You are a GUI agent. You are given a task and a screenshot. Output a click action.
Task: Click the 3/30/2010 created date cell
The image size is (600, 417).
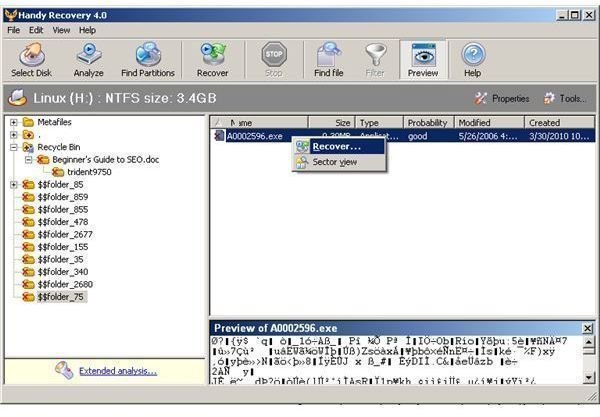point(559,136)
